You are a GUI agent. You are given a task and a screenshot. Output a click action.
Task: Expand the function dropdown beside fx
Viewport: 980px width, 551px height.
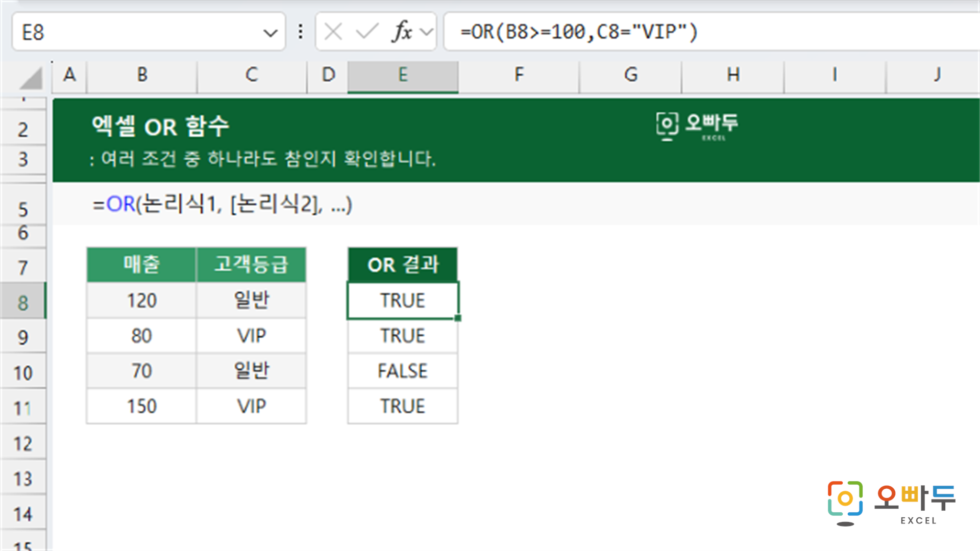coord(426,33)
